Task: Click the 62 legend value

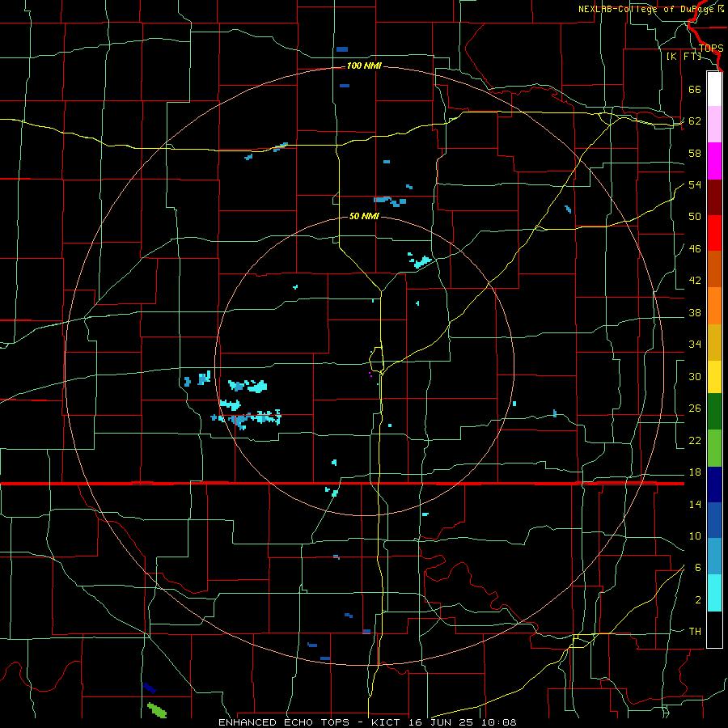Action: [x=695, y=121]
